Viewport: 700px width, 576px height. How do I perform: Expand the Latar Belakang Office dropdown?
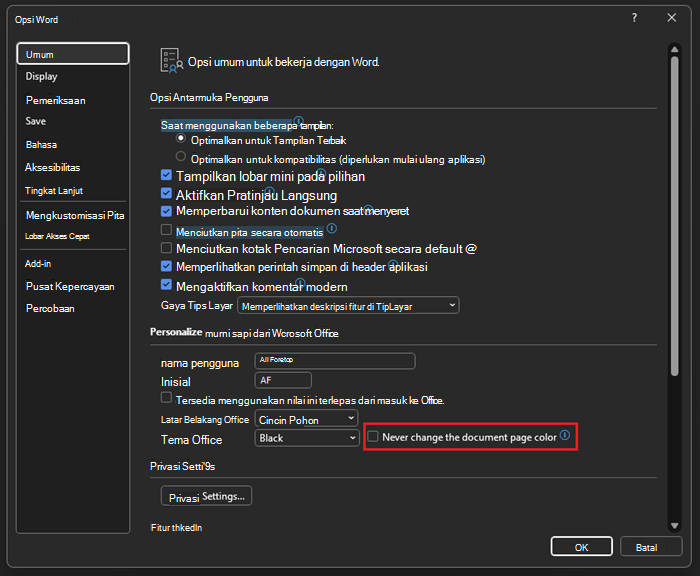306,419
